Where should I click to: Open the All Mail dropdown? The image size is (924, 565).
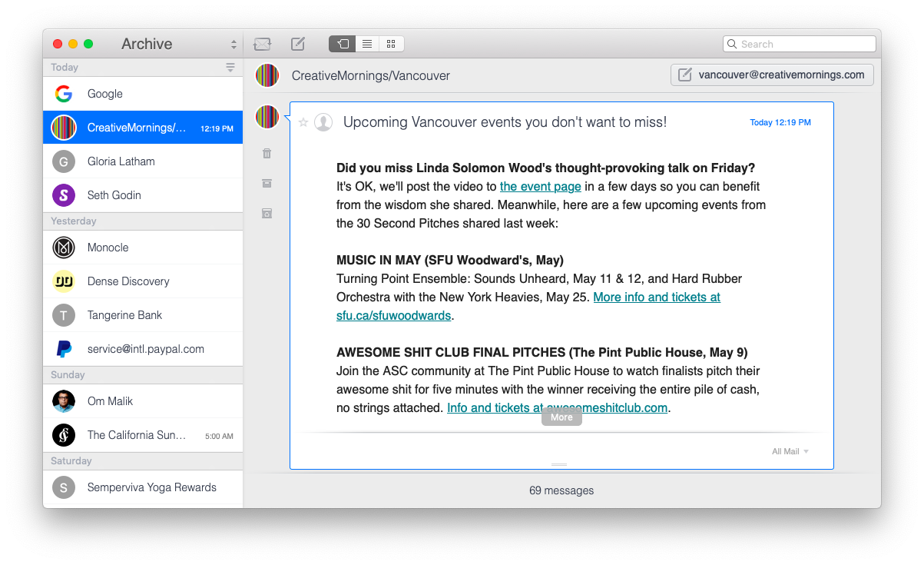coord(790,451)
